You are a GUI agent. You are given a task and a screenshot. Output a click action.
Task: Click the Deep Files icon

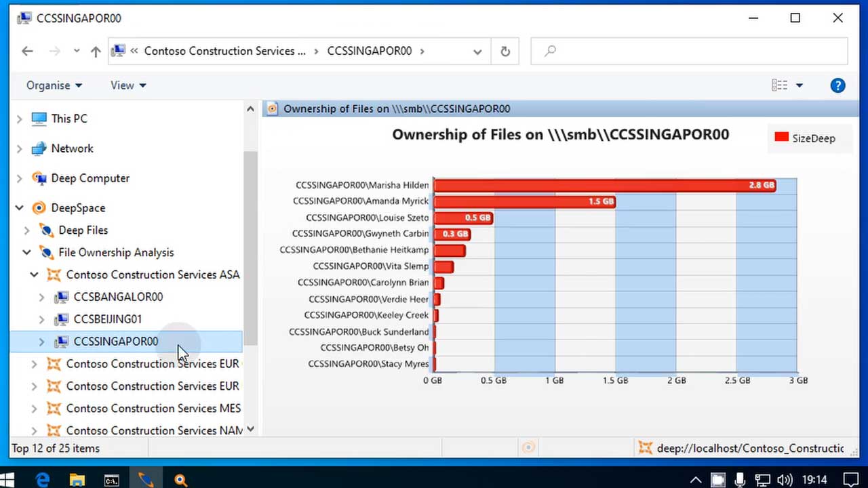click(46, 230)
